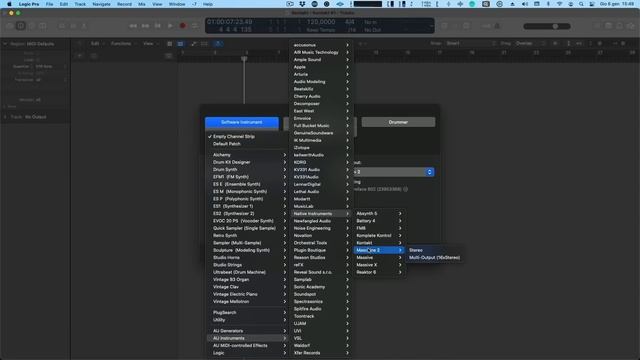Open the IK Multimedia vendor submenu
Viewport: 640px width, 360px height.
(320, 140)
